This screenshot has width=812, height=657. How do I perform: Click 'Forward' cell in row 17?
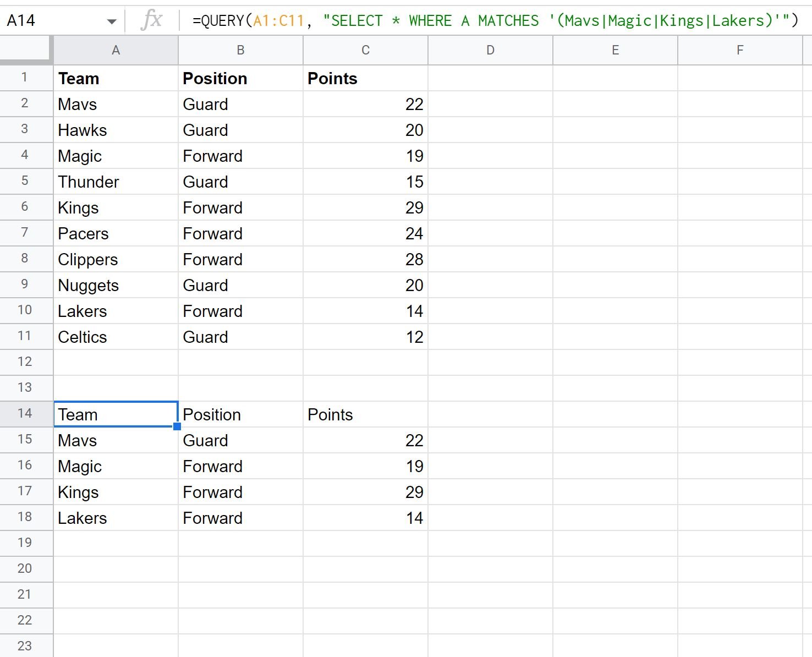(240, 492)
